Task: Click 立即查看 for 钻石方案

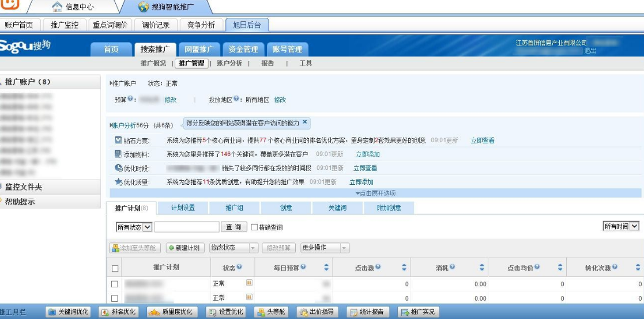Action: click(x=483, y=140)
